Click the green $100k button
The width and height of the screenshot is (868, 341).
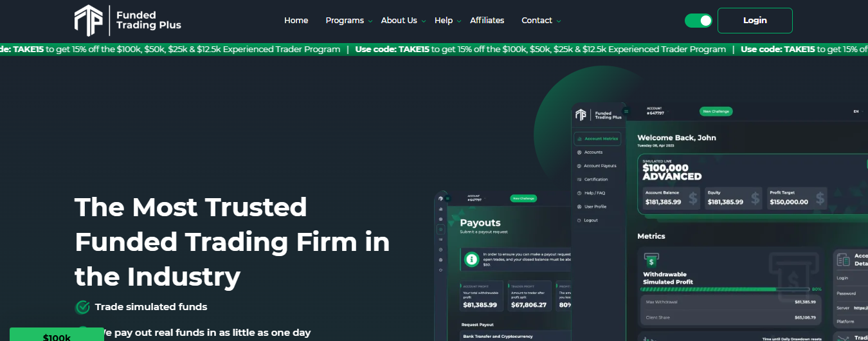pos(57,335)
